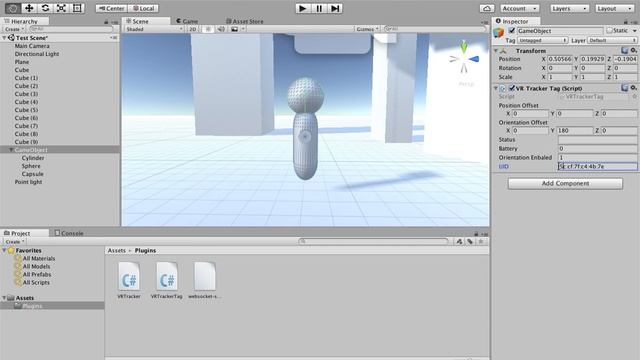Switch to the Game tab
Screen dimensions: 640x360
tap(187, 21)
